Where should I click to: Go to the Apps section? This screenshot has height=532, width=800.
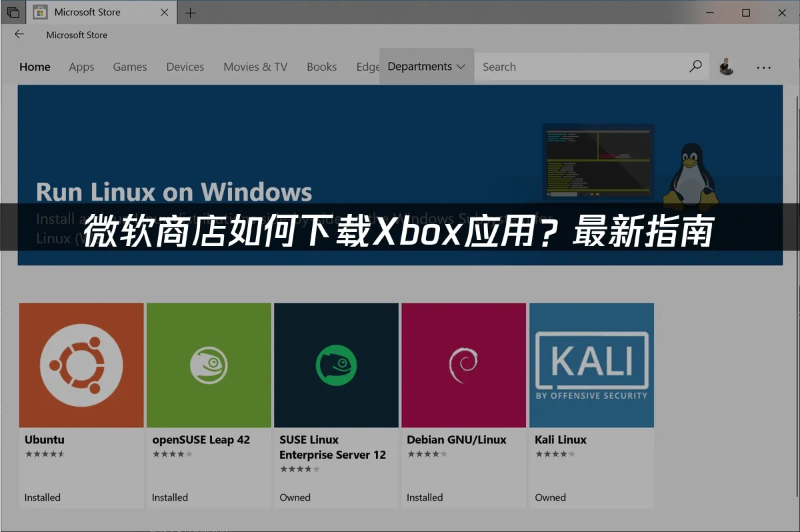(81, 67)
